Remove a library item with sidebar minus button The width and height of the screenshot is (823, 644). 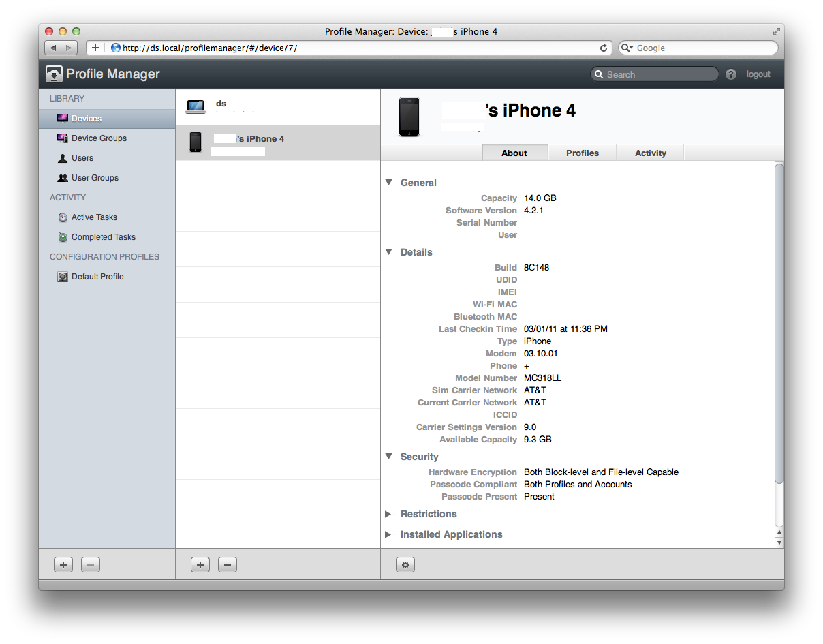(x=91, y=565)
